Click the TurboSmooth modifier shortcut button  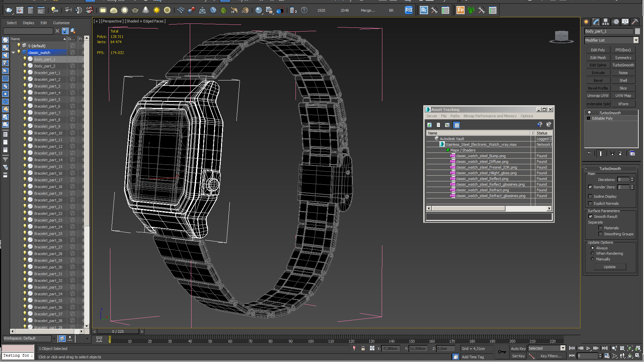tap(623, 65)
